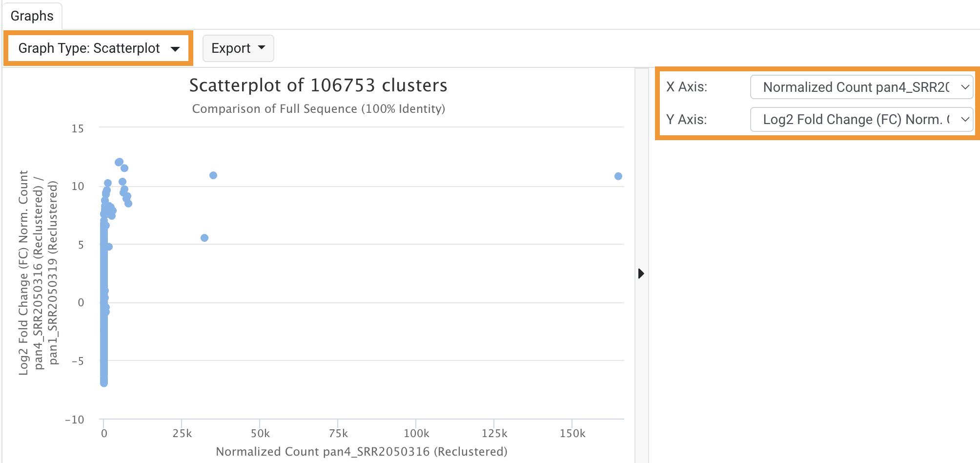The height and width of the screenshot is (463, 980).
Task: Click the 15 tick label on y-axis
Action: (x=78, y=129)
